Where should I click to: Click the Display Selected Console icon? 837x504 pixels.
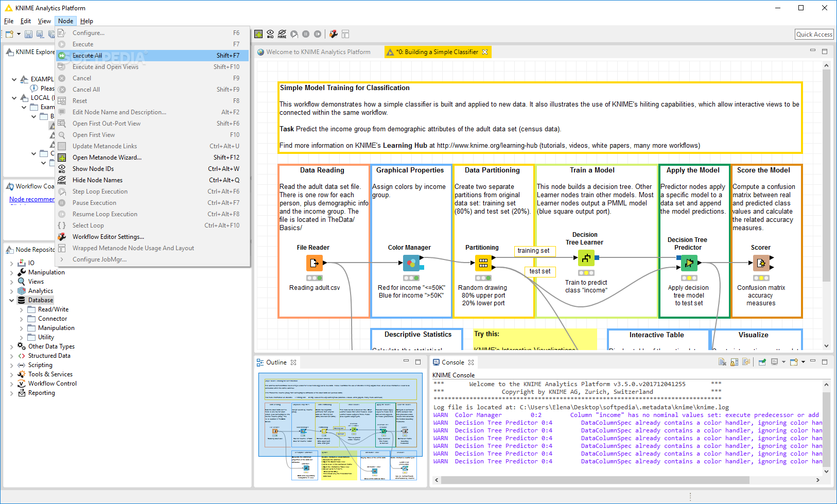(774, 362)
